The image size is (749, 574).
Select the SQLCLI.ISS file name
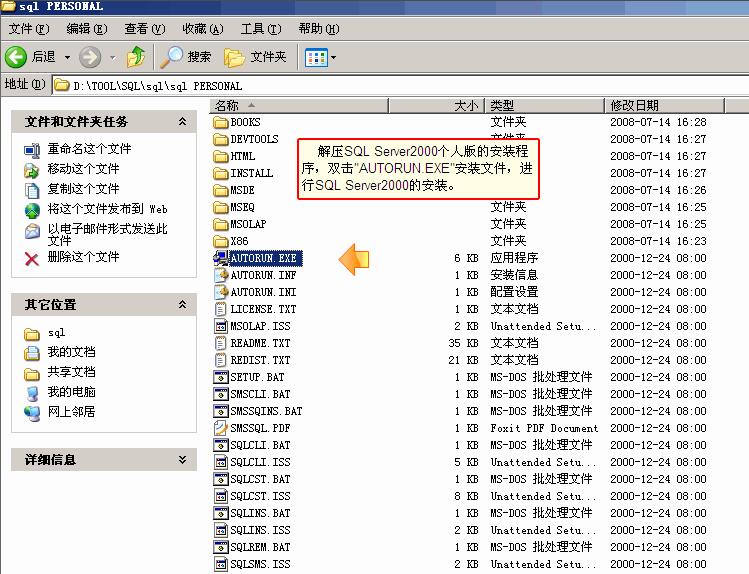tap(260, 462)
